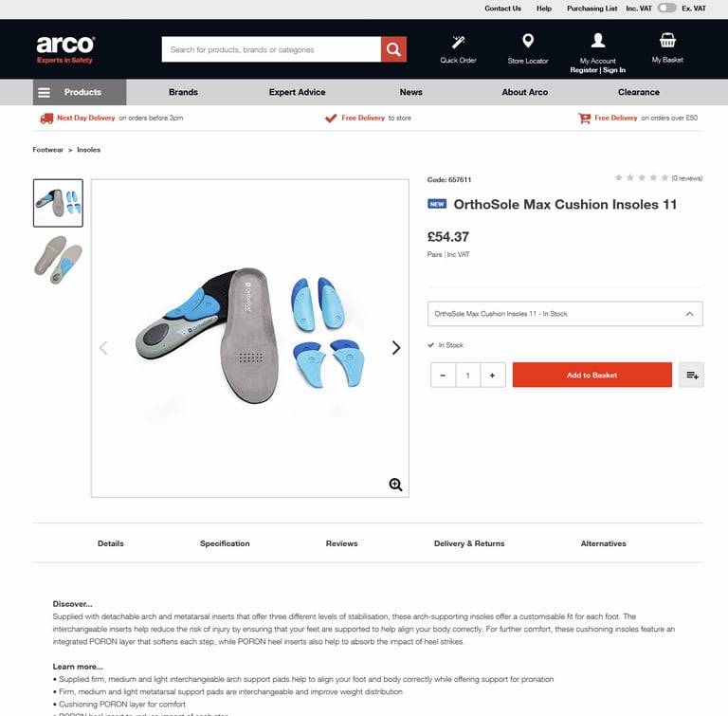This screenshot has height=716, width=728.
Task: Follow the Insoles breadcrumb link
Action: [88, 150]
